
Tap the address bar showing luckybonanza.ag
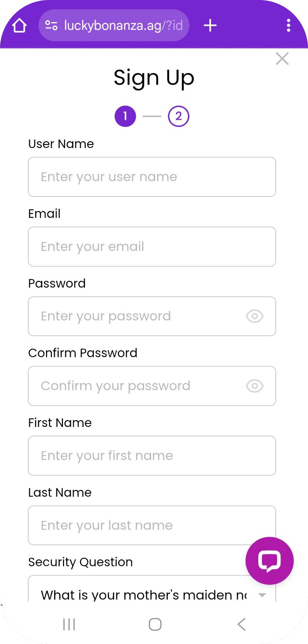[122, 25]
